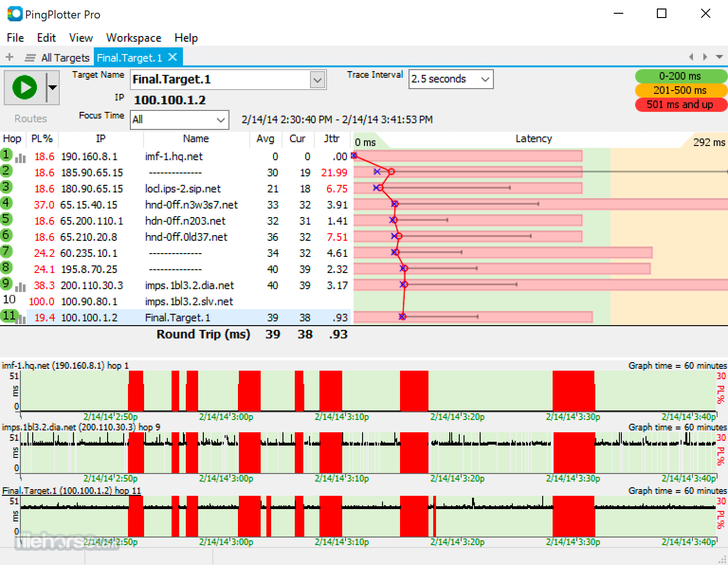Open the Workspace menu
The image size is (728, 565).
click(134, 38)
